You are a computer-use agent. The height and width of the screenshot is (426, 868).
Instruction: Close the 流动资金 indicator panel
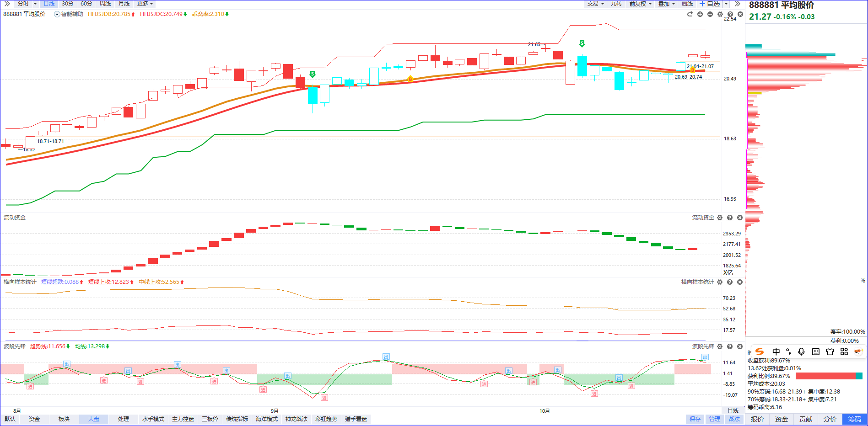740,218
